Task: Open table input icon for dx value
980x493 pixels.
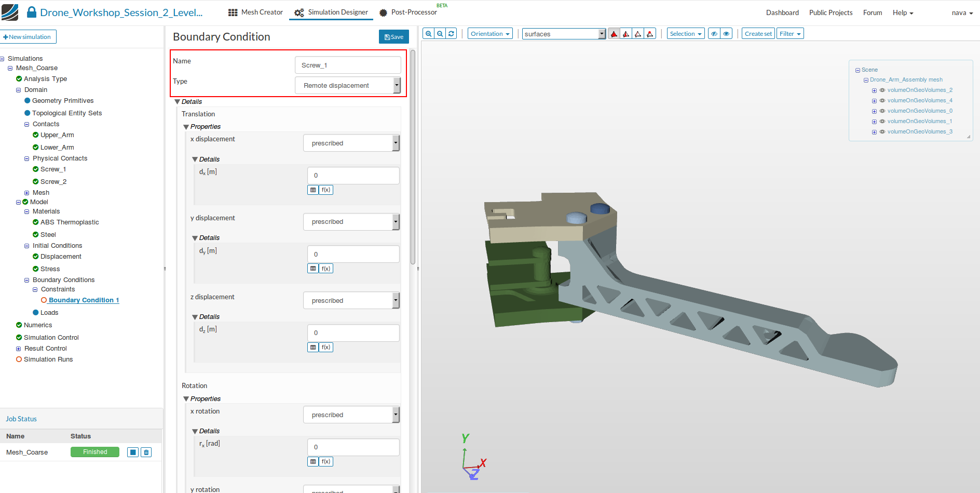Action: [x=313, y=190]
